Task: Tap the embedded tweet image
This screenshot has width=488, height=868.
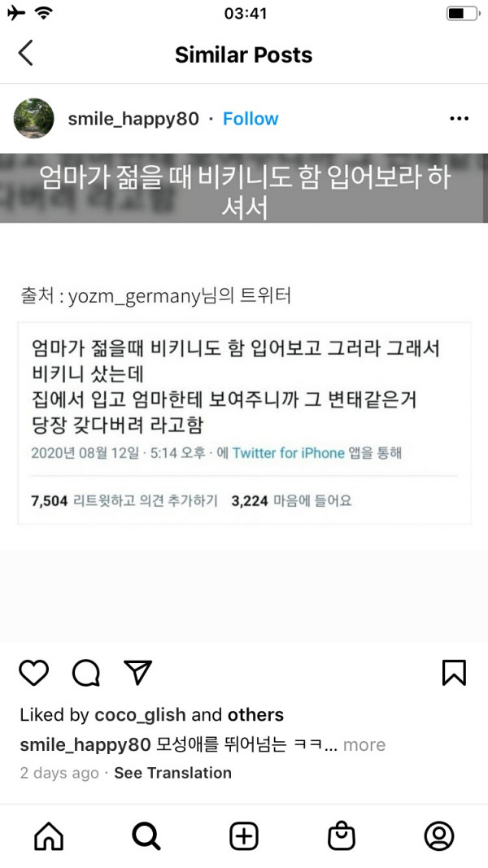Action: click(244, 422)
